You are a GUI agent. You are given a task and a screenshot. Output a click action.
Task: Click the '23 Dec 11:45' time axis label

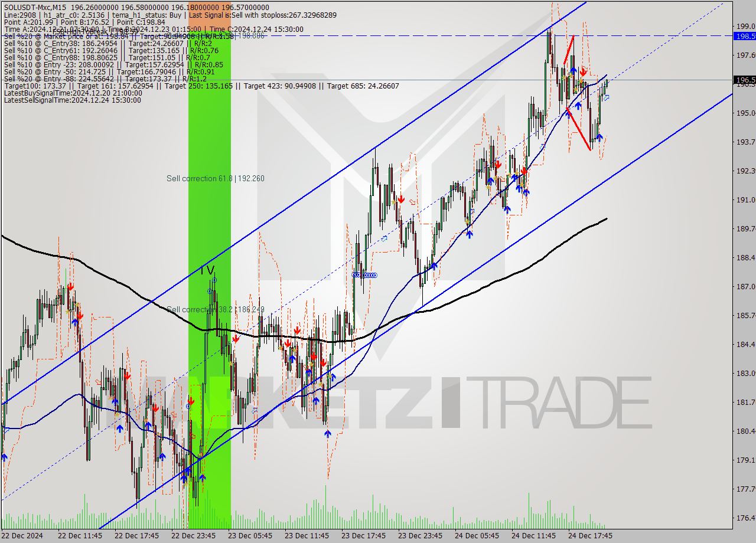(307, 536)
